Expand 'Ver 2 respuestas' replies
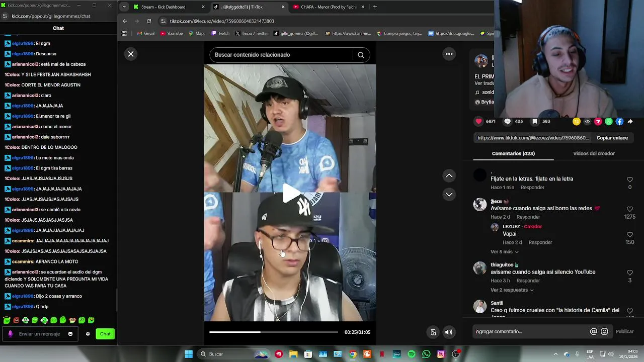Screen dimensions: 644x362 (x=512, y=290)
